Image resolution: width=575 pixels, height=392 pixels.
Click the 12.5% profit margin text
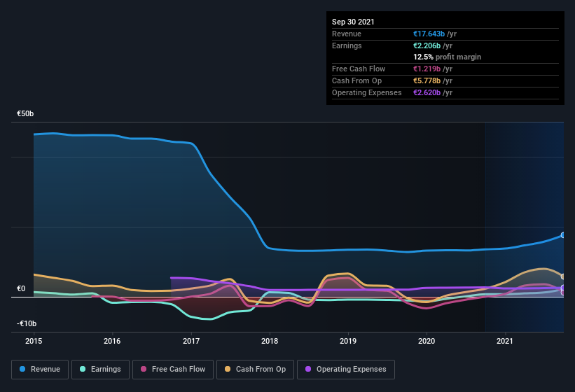tap(447, 57)
